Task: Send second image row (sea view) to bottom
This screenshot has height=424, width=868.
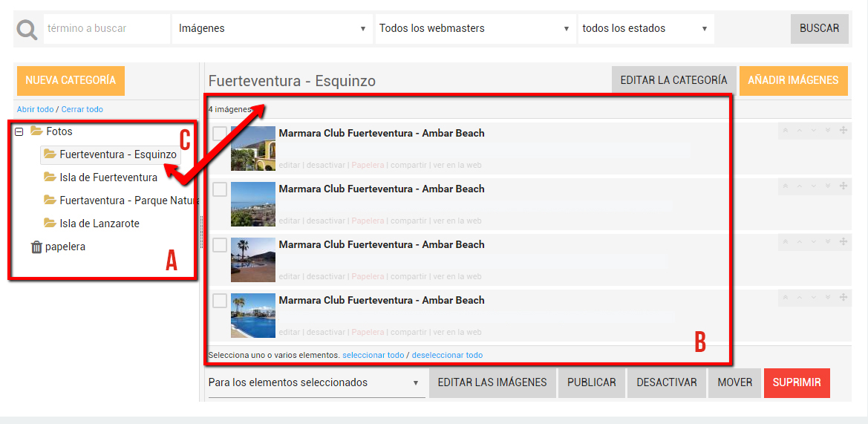Action: tap(828, 186)
